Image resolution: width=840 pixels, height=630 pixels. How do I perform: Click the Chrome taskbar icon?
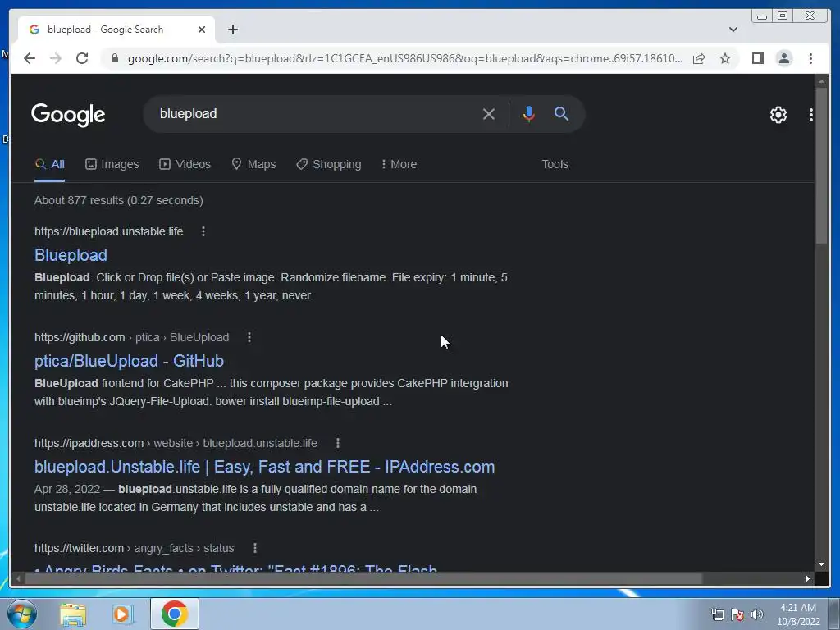tap(175, 614)
